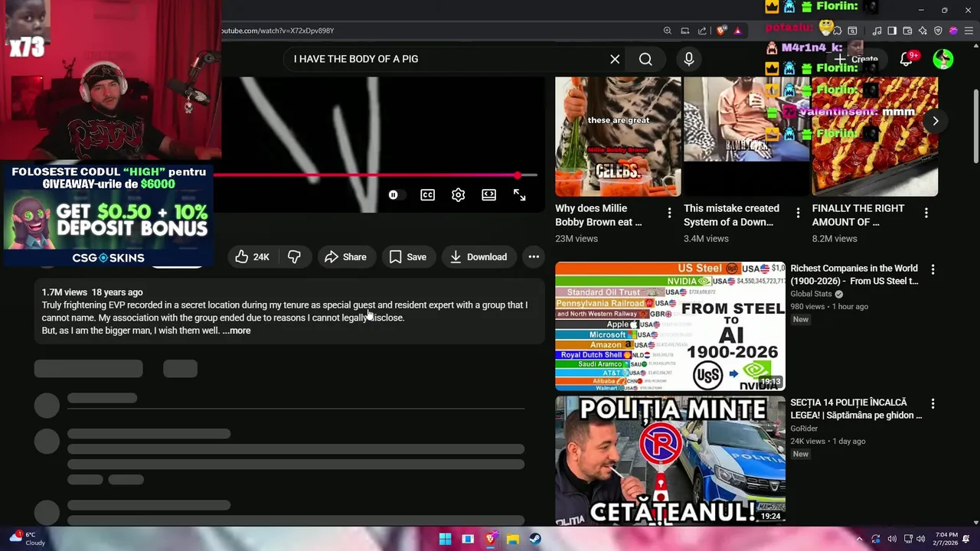Click the install app icon in the address bar
The height and width of the screenshot is (551, 980).
685,31
